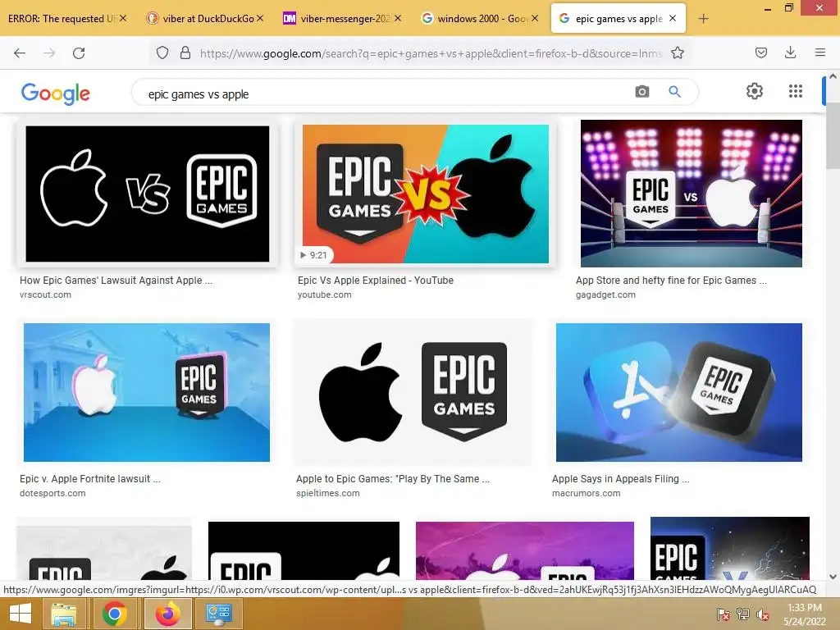Search by image camera icon
Viewport: 840px width, 630px height.
coord(641,92)
